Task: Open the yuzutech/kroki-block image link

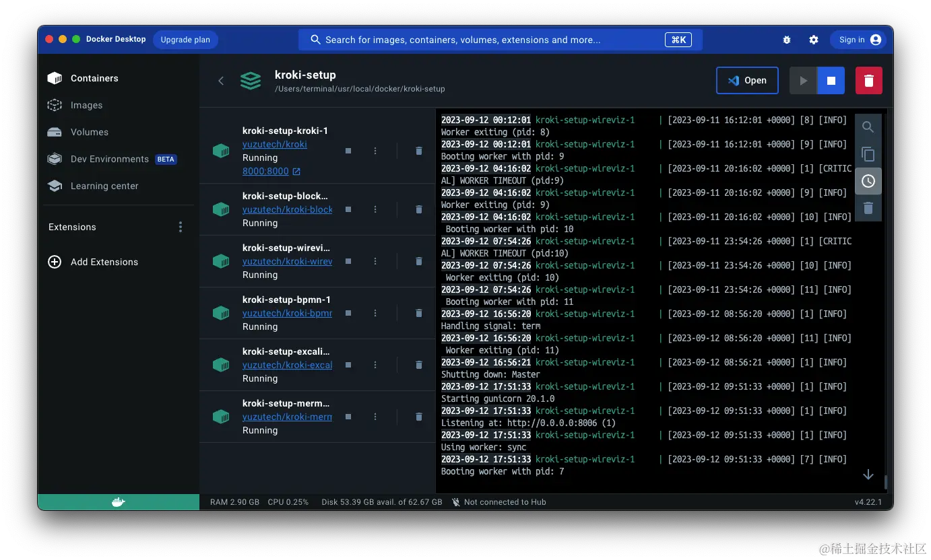Action: coord(288,209)
